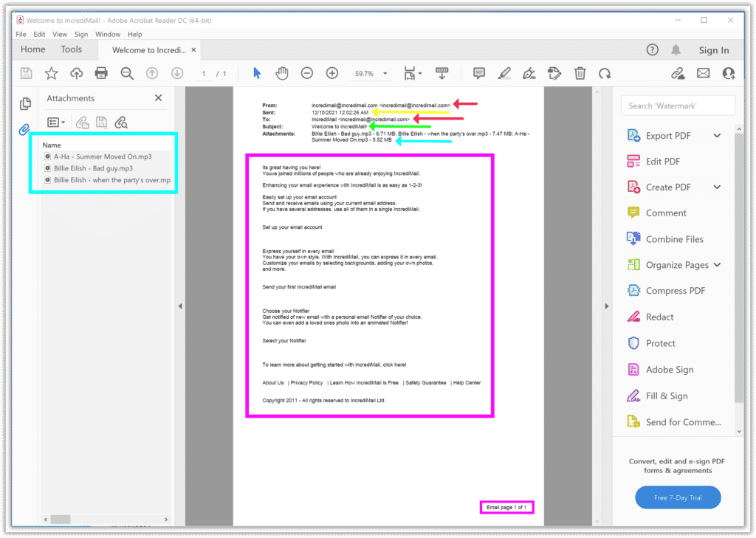Switch to the Home tab

[x=32, y=49]
